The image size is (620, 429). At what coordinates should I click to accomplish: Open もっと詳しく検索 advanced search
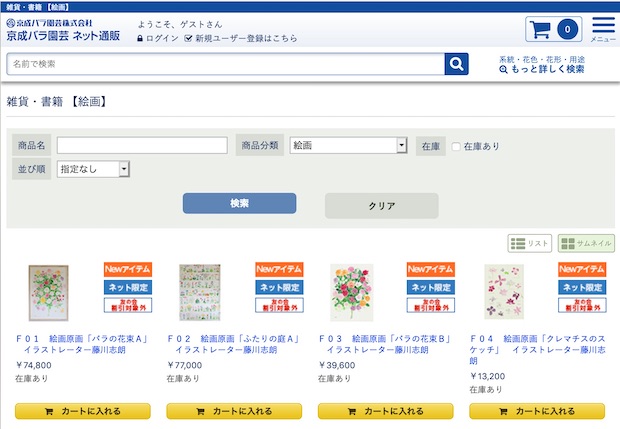542,69
